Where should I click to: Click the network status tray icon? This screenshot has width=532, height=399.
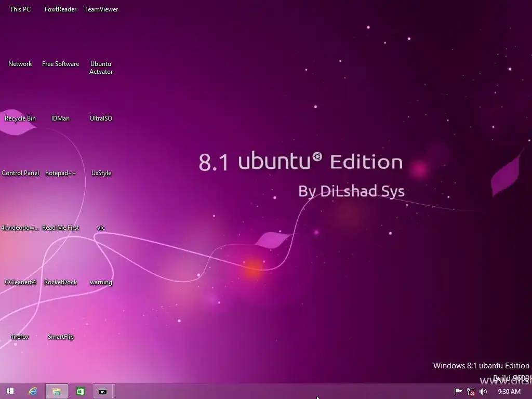point(471,392)
